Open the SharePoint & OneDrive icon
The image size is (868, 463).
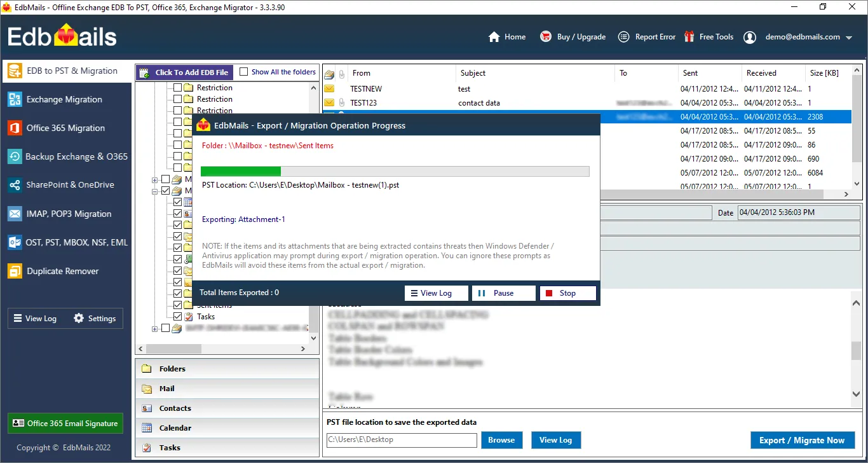[x=15, y=185]
